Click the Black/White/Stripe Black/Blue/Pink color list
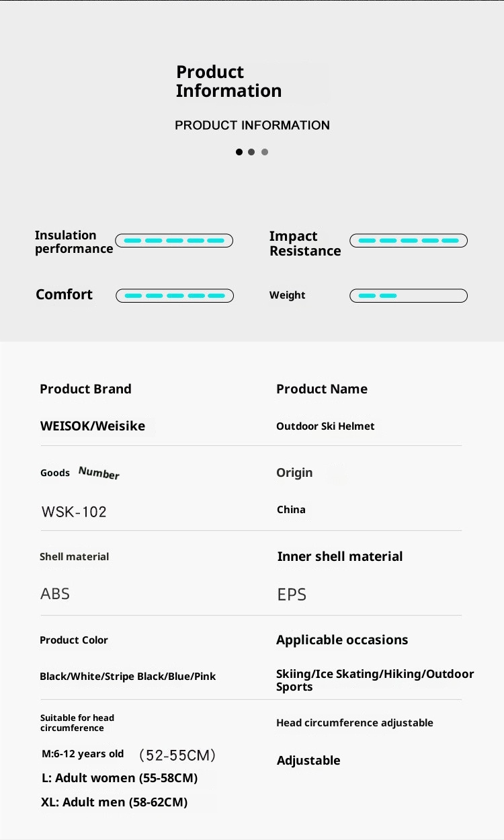Viewport: 504px width, 840px height. click(128, 677)
